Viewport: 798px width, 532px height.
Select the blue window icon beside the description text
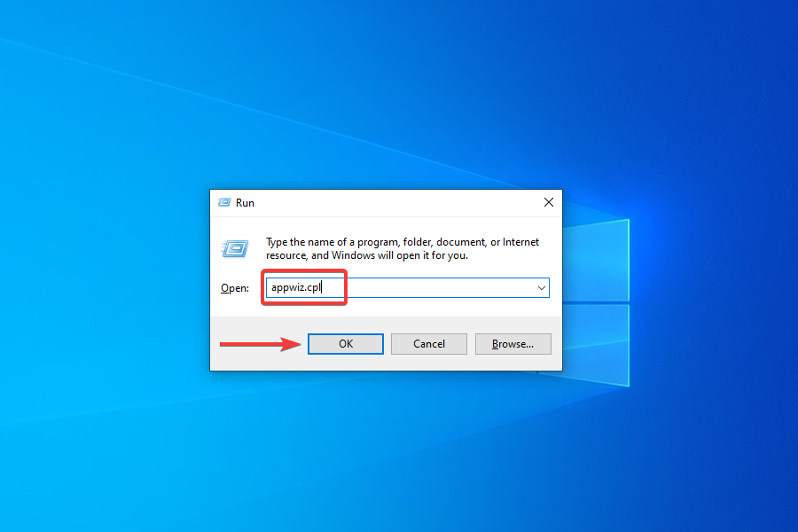[234, 249]
